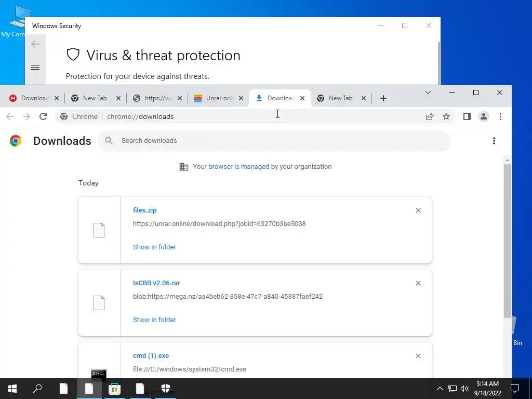Click the downloads page vertical scrollbar
532x399 pixels.
pos(507,241)
